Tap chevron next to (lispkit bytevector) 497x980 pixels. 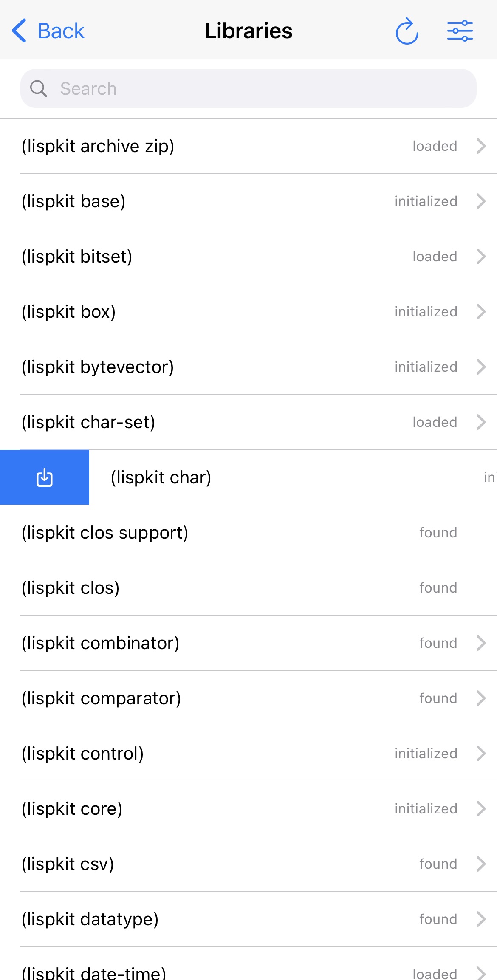point(481,367)
